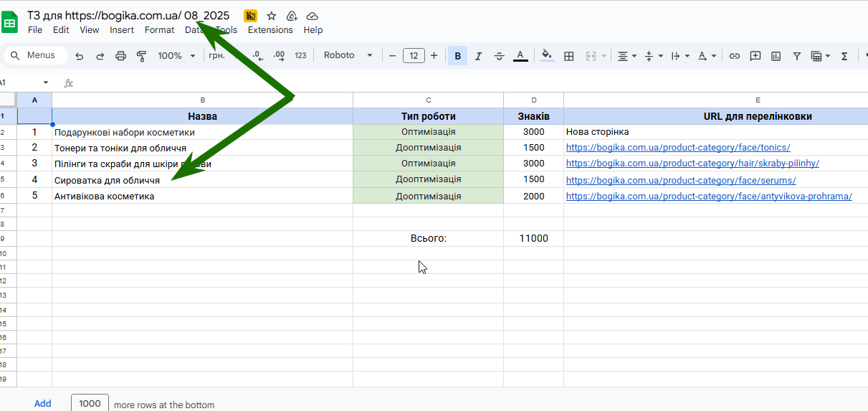Open text wrapping dropdown
868x411 pixels.
pos(680,56)
